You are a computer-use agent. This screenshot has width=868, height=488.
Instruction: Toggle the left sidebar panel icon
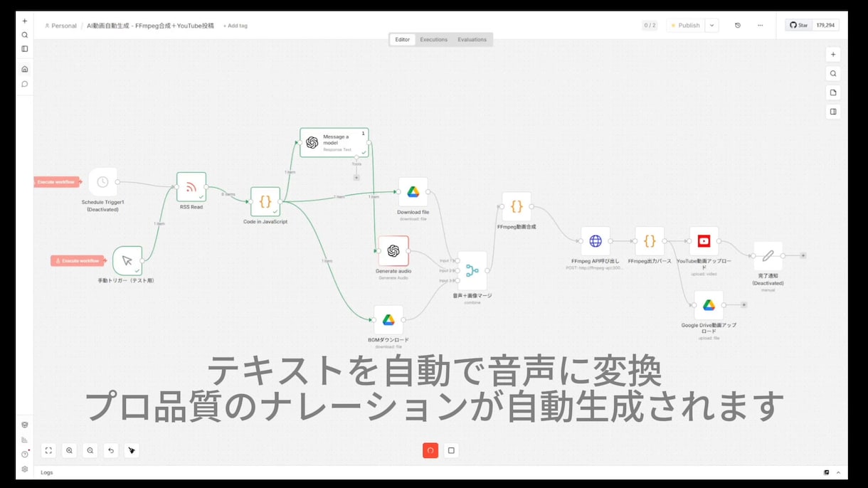[25, 49]
